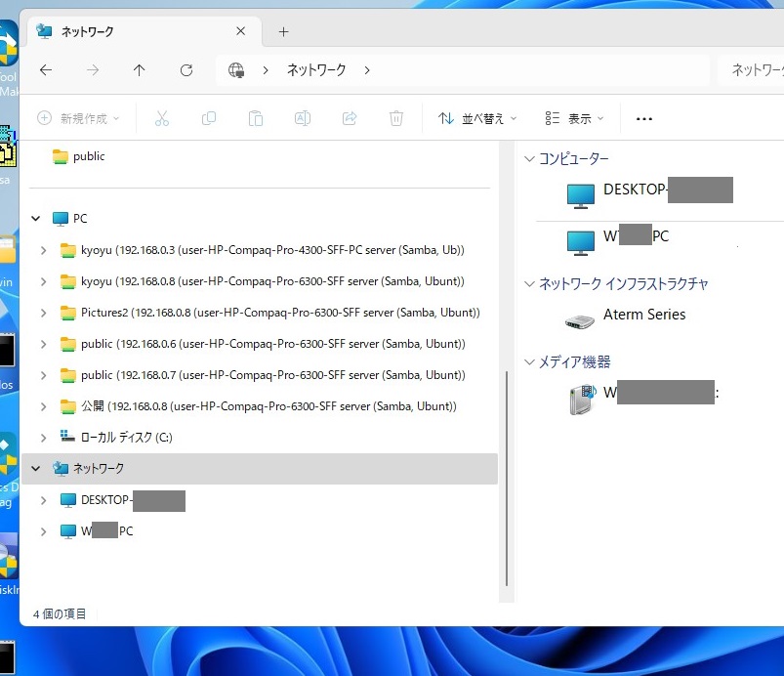Click the Rename icon in toolbar

tap(303, 118)
